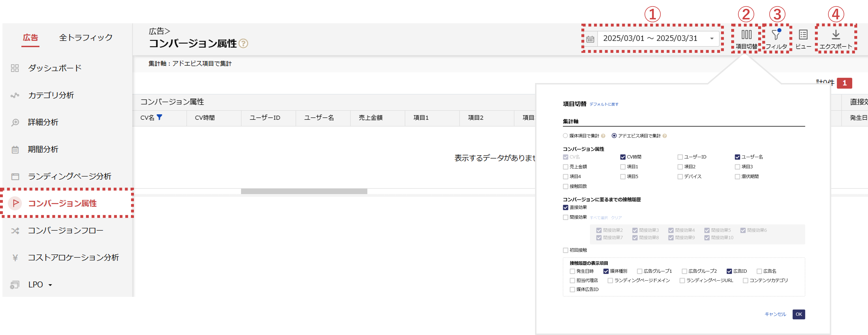Screen dimensions: 868x335
Task: Open ダッシュボード from the sidebar
Action: point(55,68)
